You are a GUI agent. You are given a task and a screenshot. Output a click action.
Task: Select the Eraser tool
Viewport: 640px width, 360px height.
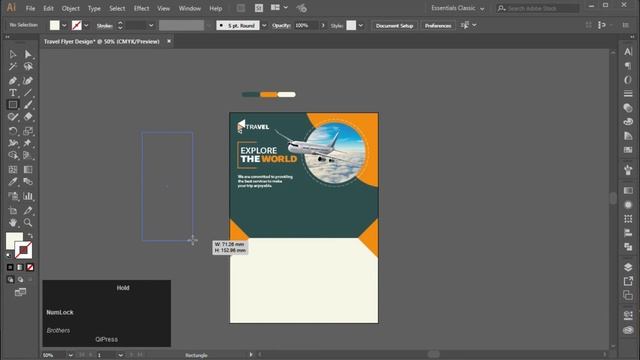[x=28, y=117]
